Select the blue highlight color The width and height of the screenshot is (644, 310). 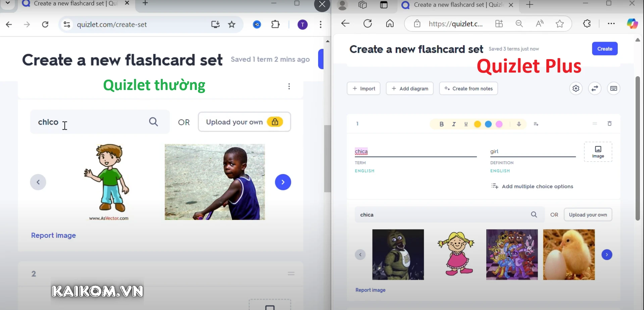click(488, 124)
